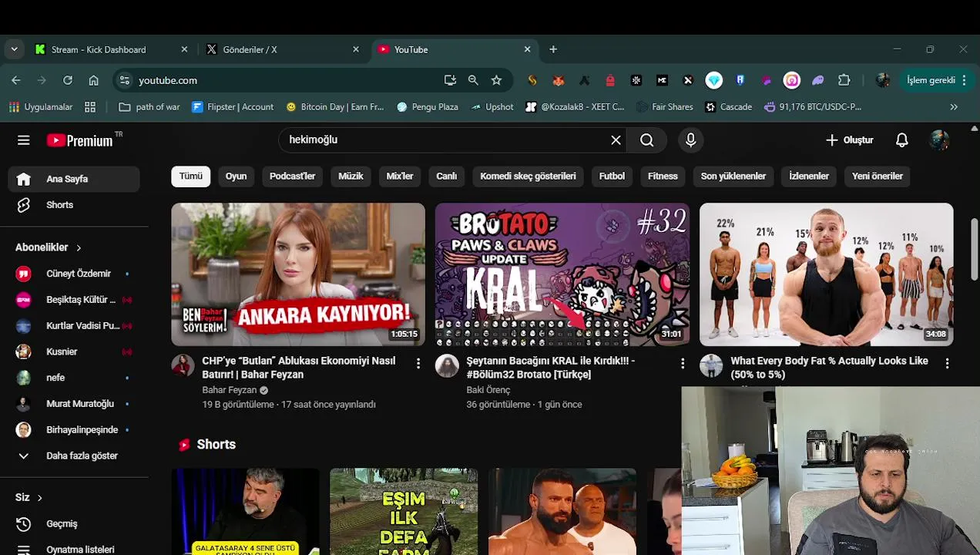
Task: Reload the page
Action: coord(68,80)
